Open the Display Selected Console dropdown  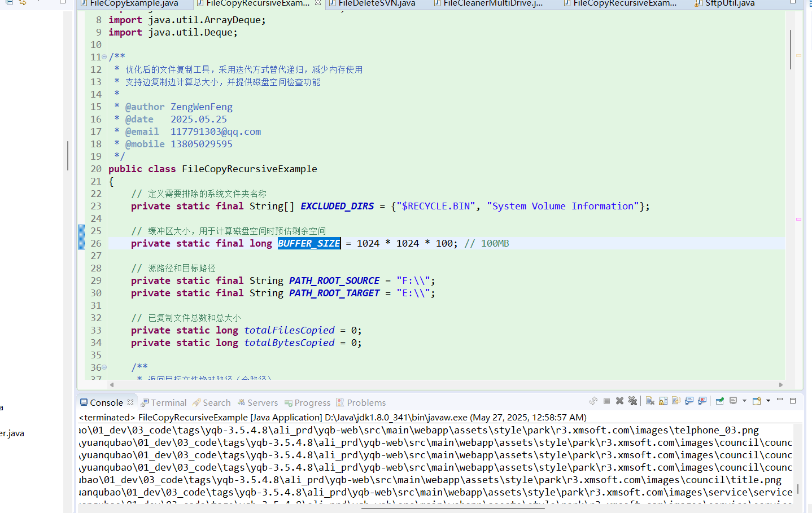click(x=744, y=401)
